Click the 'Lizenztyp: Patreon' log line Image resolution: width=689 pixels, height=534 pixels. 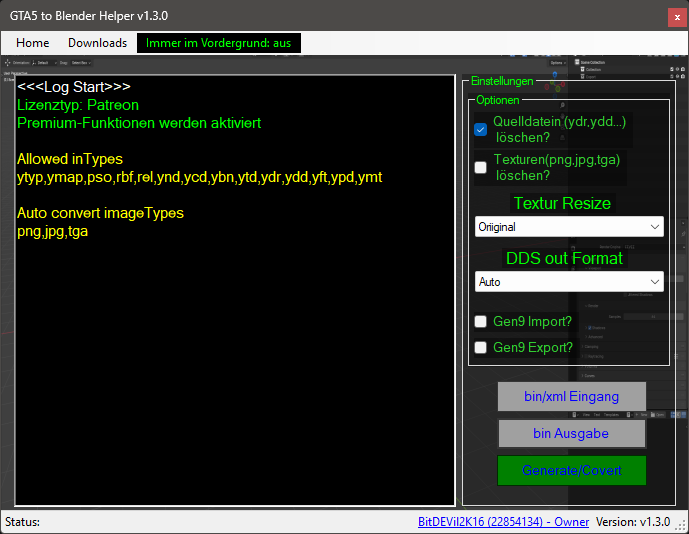pyautogui.click(x=78, y=105)
